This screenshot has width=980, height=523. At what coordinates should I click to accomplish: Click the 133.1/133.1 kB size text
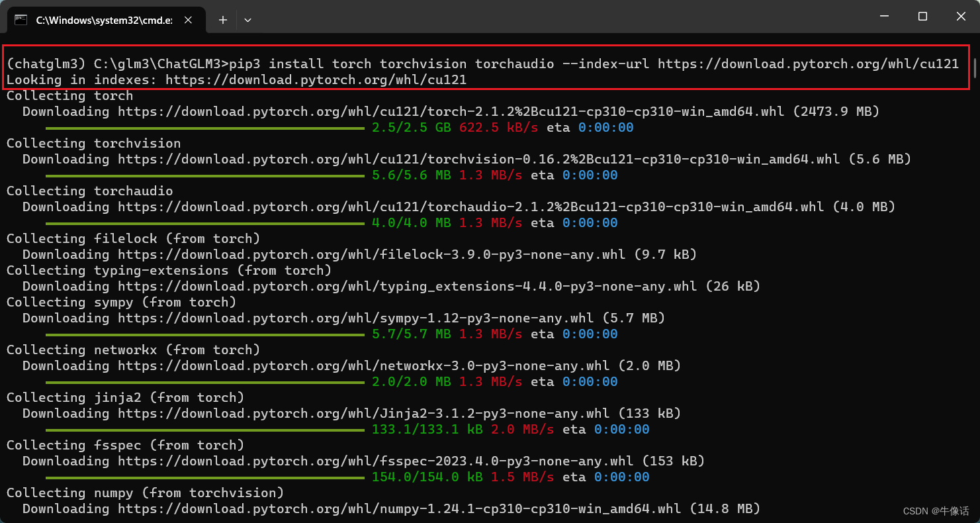pyautogui.click(x=427, y=429)
